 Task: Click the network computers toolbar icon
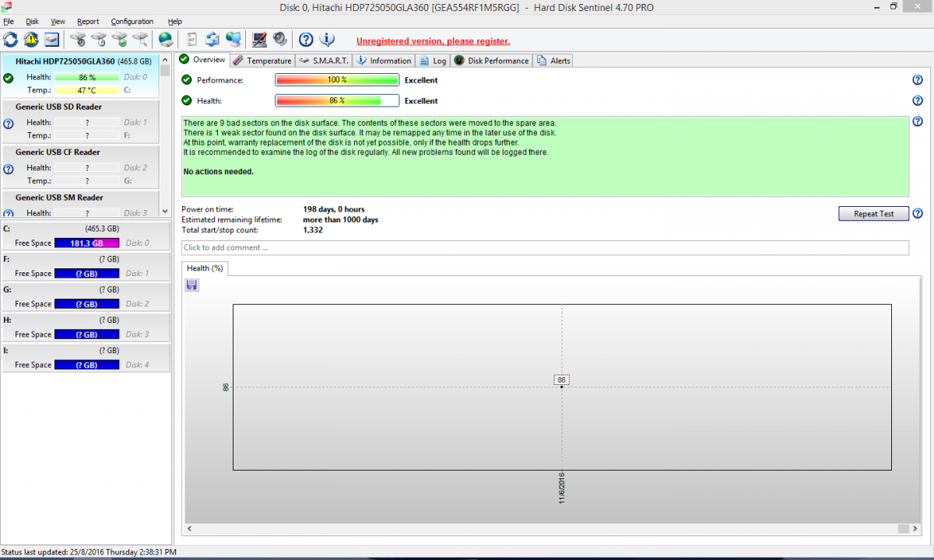tap(233, 39)
